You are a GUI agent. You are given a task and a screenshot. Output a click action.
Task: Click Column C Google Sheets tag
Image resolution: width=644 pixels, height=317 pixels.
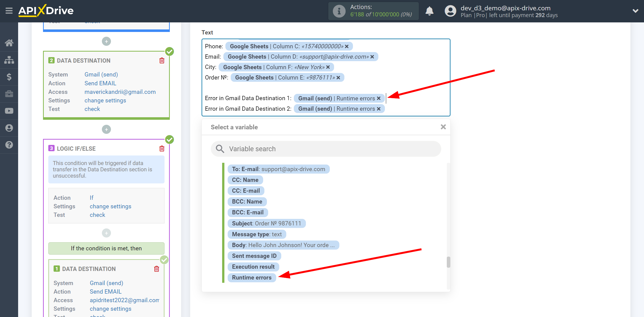click(x=289, y=46)
